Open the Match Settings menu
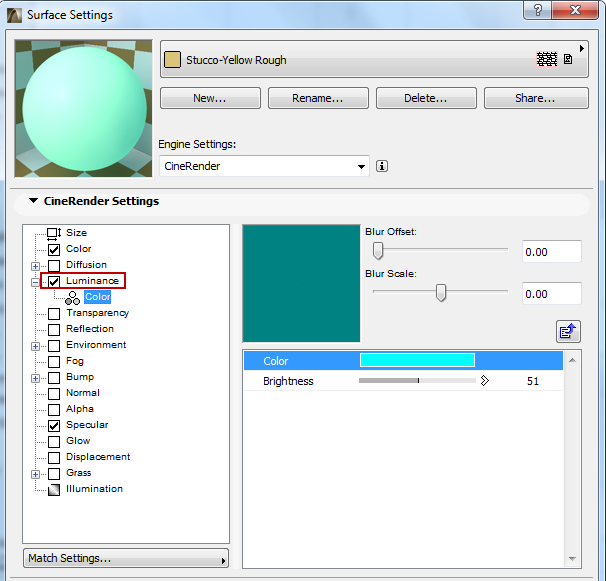Image resolution: width=606 pixels, height=581 pixels. pyautogui.click(x=126, y=558)
